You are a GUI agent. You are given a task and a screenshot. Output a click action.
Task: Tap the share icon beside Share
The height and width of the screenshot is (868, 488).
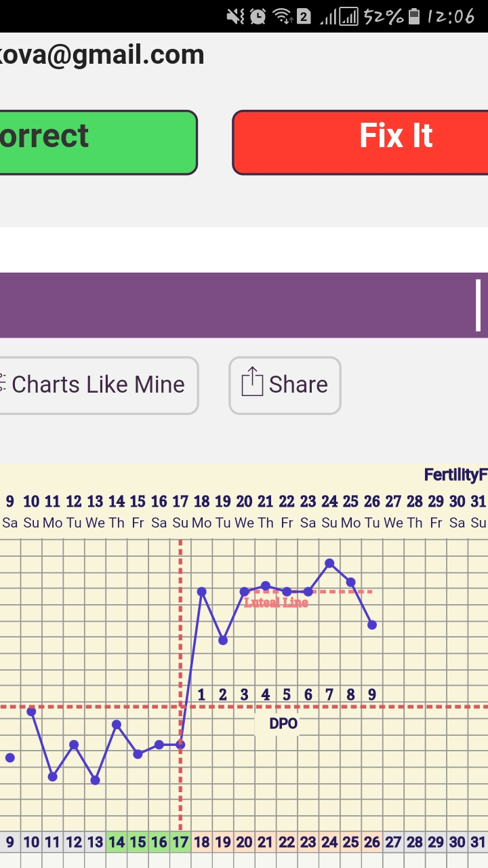pyautogui.click(x=251, y=382)
